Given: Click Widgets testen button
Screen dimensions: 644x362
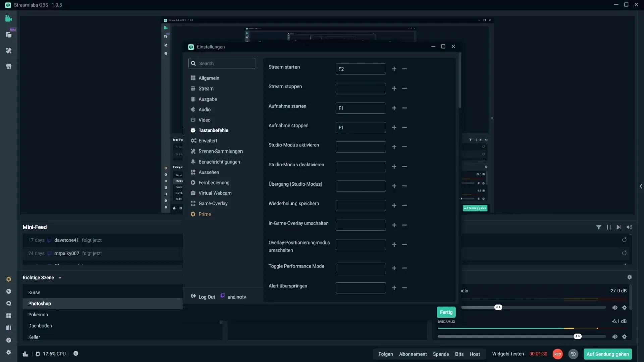Looking at the screenshot, I should pyautogui.click(x=508, y=354).
